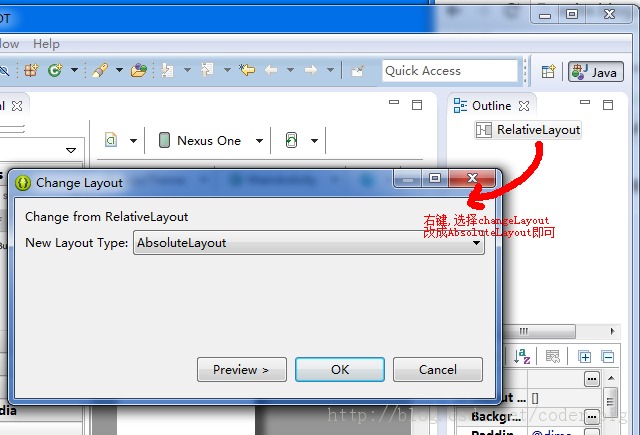Click the show advanced properties icon
Screen dimensions: 640x435
click(x=553, y=357)
